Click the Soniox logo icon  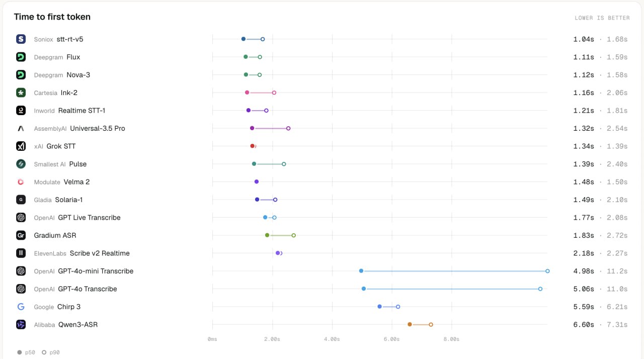pyautogui.click(x=21, y=39)
